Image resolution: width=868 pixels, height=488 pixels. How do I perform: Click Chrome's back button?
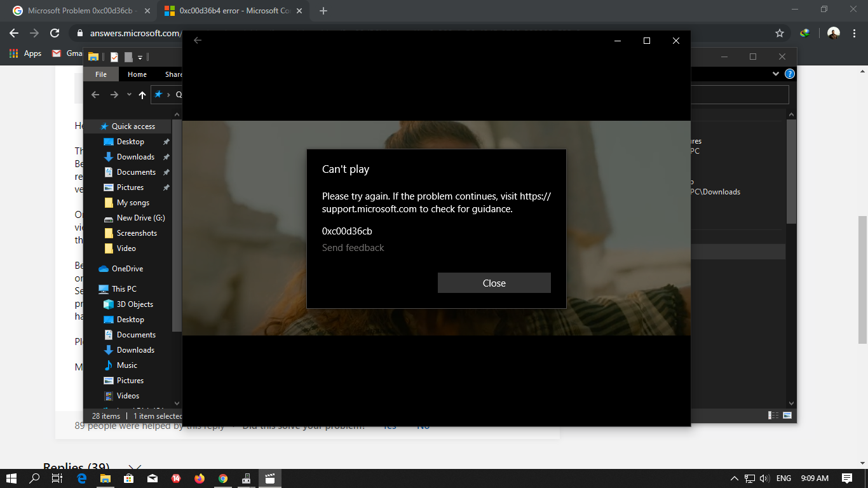[14, 33]
